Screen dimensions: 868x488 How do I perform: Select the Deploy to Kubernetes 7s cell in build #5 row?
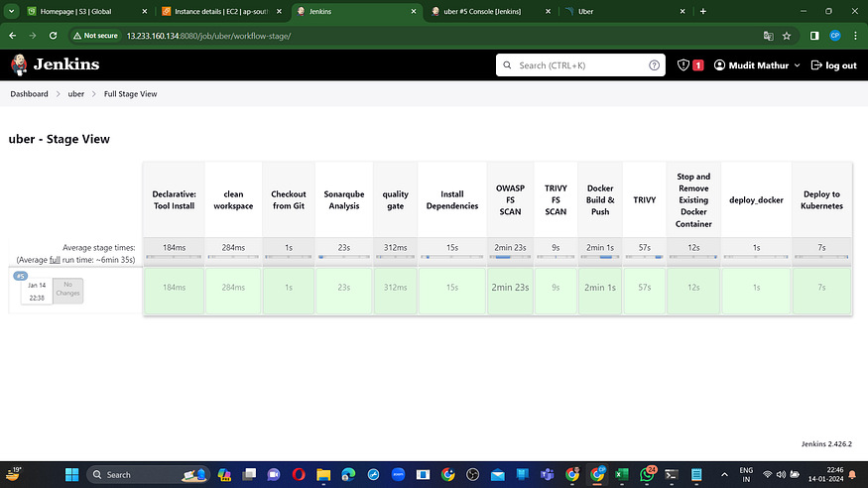tap(821, 291)
